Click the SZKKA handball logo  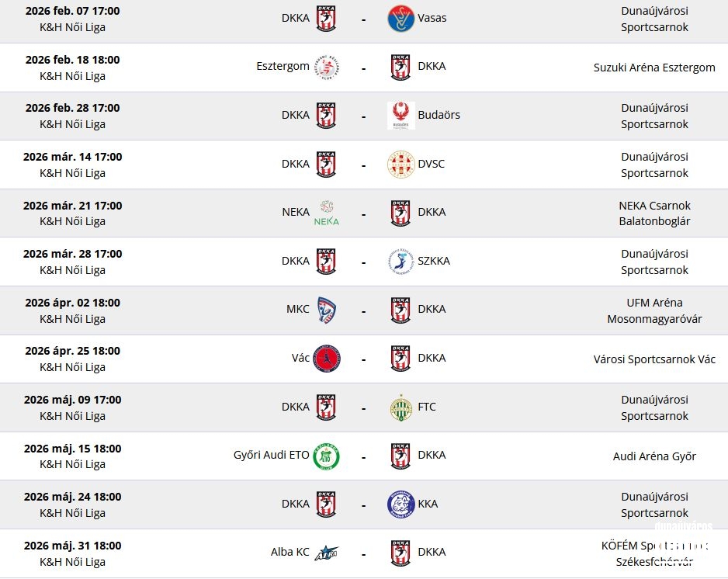tap(400, 262)
